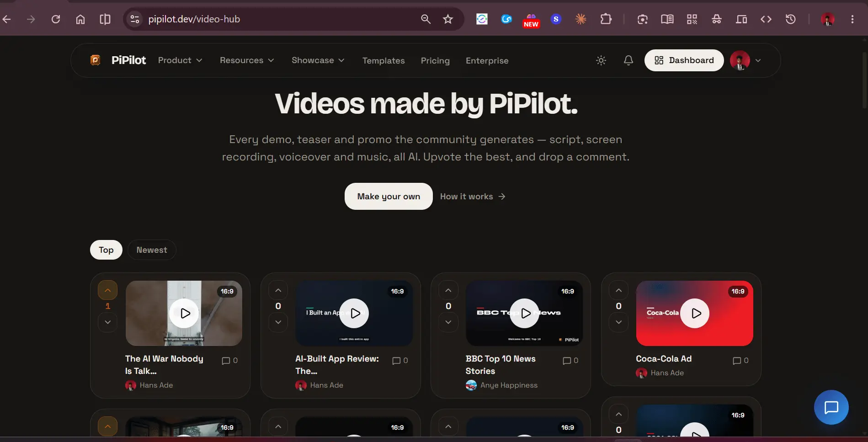Play The AI War Nobody video thumbnail

(184, 314)
